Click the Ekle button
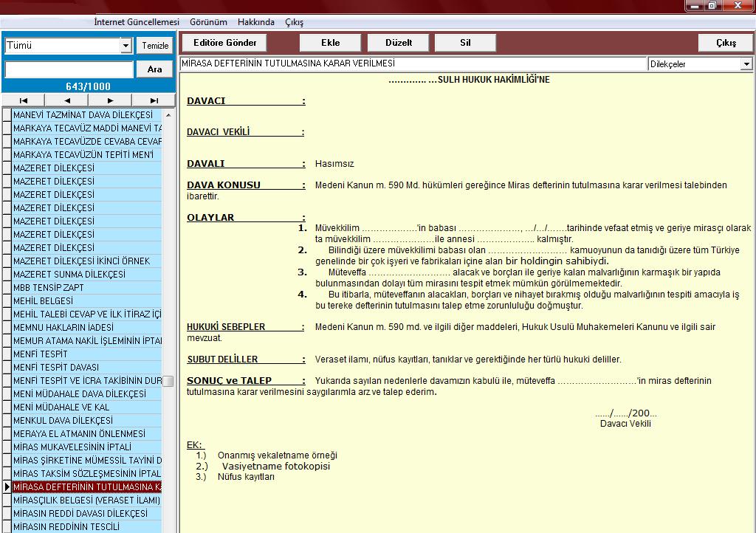 [330, 43]
